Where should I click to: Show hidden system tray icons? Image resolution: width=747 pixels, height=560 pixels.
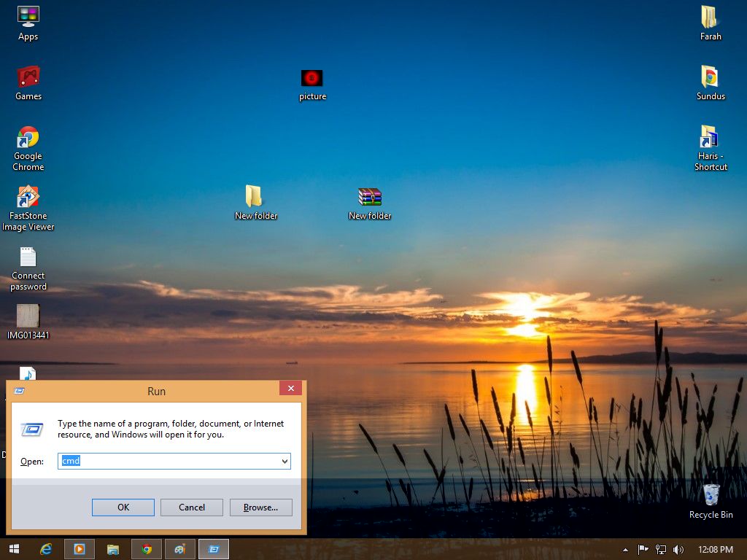(625, 550)
